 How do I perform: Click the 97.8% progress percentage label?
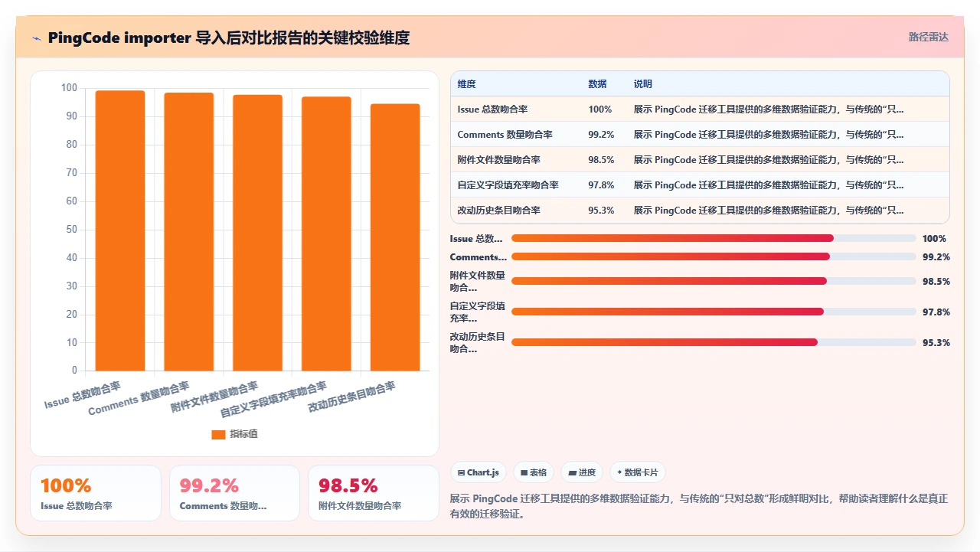click(x=936, y=312)
